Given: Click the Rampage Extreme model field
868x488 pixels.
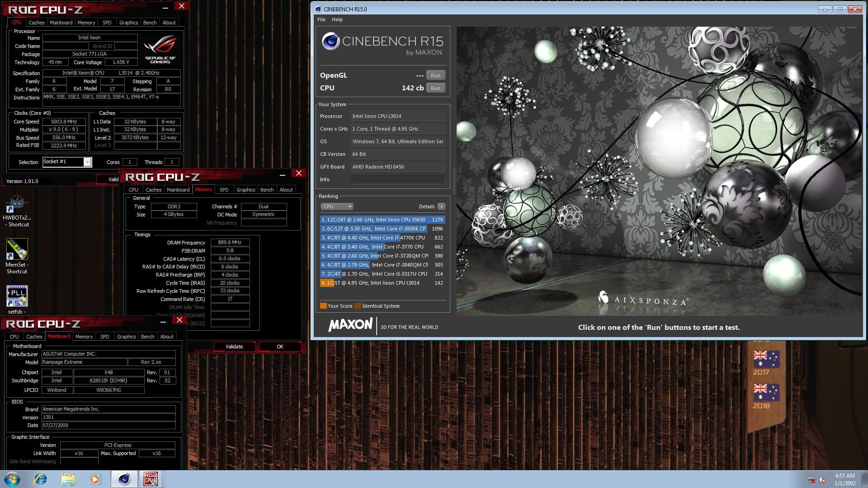Looking at the screenshot, I should pos(84,362).
